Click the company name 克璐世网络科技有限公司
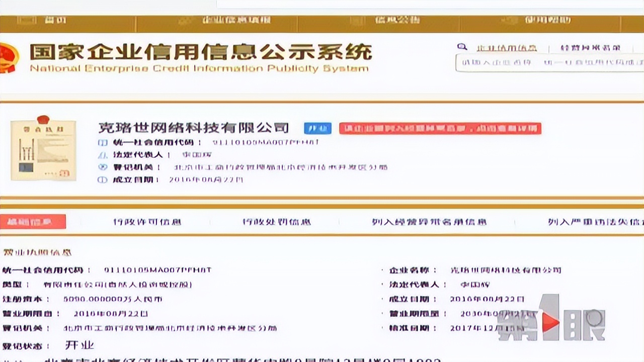This screenshot has height=362, width=644. click(194, 128)
